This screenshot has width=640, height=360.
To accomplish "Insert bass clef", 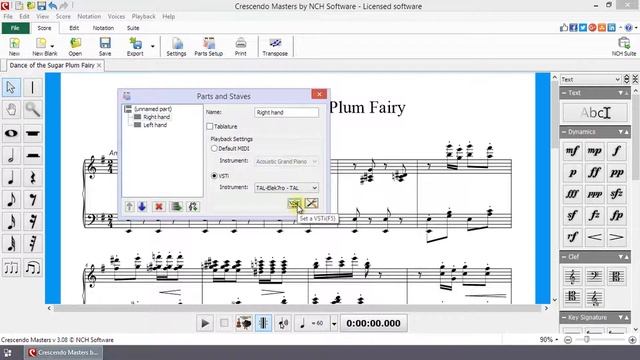I will (x=594, y=276).
